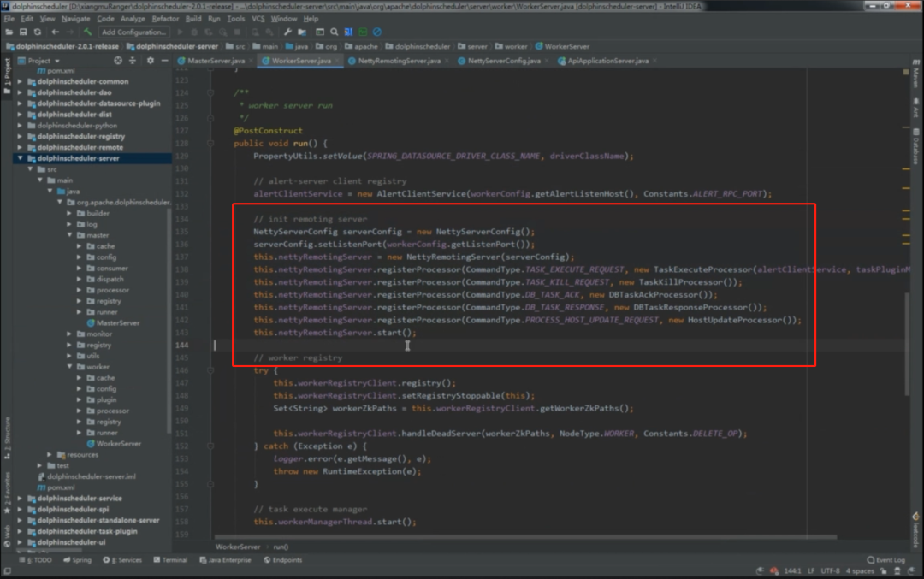Image resolution: width=924 pixels, height=579 pixels.
Task: Open the Spring tool window
Action: tap(77, 560)
